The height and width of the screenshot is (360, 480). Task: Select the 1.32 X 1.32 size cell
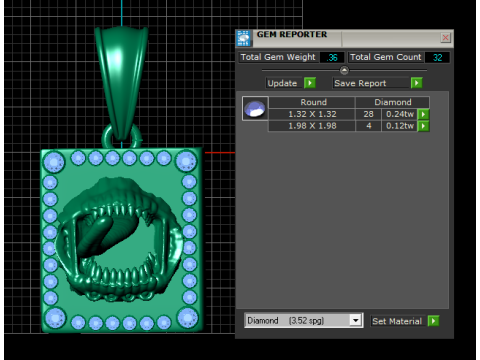point(312,114)
